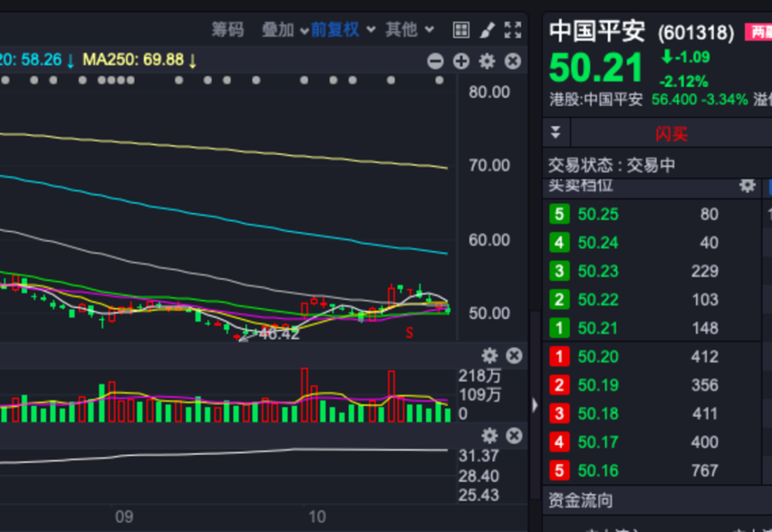Image resolution: width=772 pixels, height=532 pixels.
Task: Click the green sell 5 level badge
Action: [559, 215]
